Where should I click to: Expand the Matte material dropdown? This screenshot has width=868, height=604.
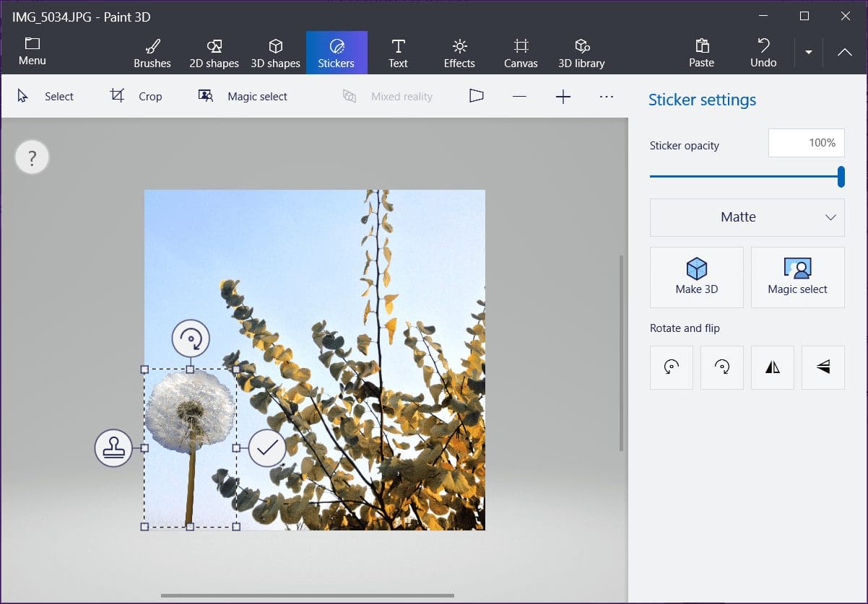coord(747,217)
